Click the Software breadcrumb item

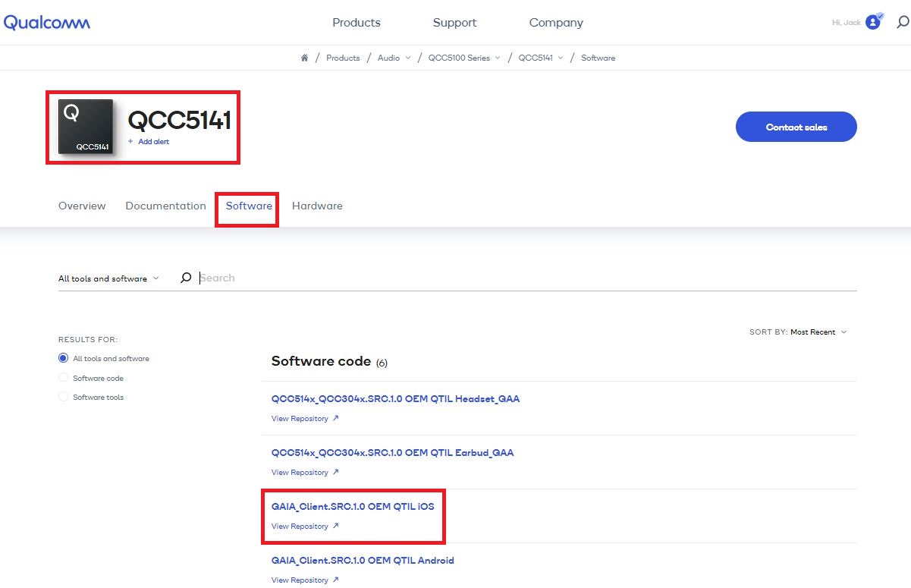[598, 58]
